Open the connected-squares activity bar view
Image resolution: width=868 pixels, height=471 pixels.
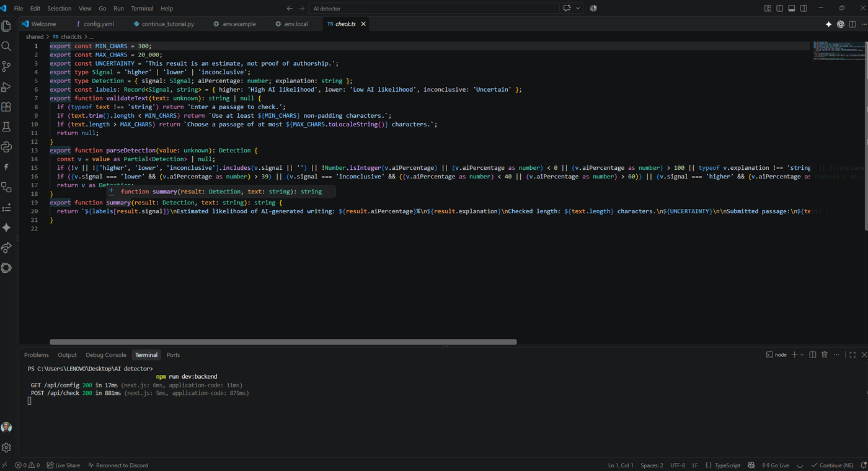(x=6, y=187)
